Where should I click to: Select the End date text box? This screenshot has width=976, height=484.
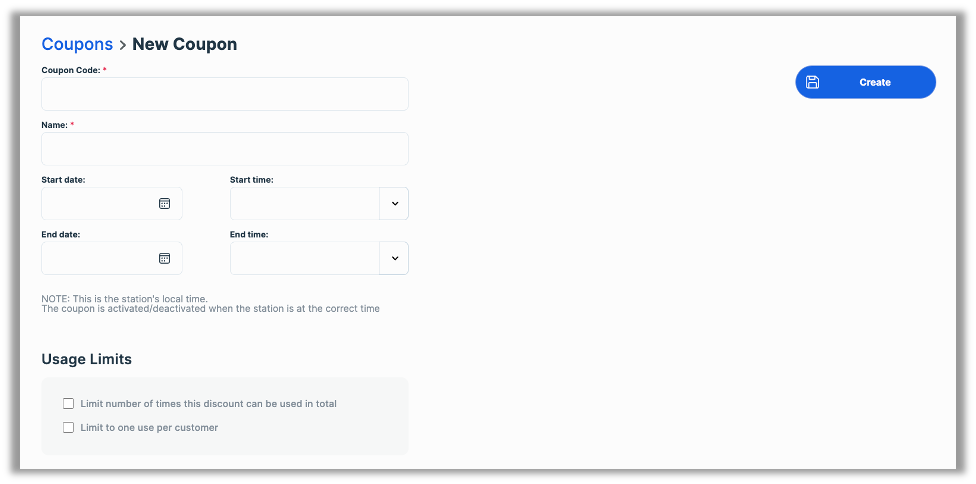(x=98, y=258)
